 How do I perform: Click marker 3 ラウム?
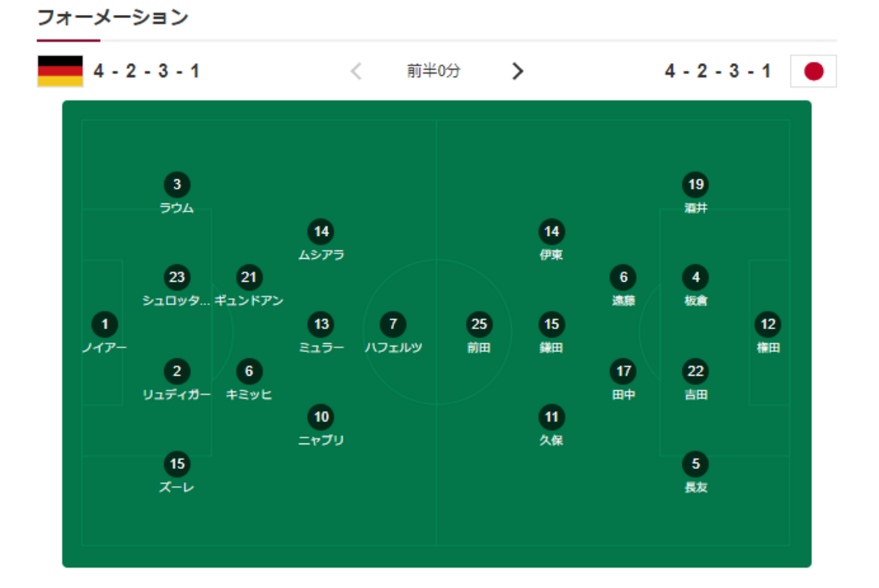click(x=176, y=185)
